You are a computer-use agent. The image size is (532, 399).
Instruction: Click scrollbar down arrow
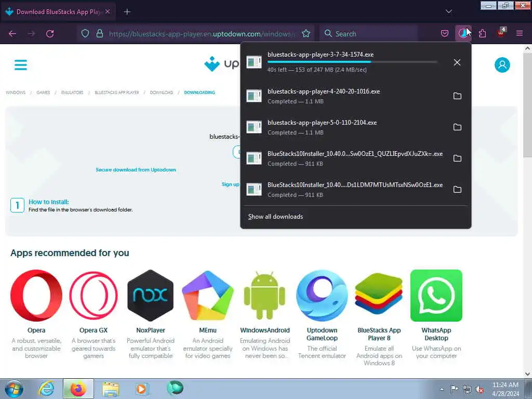pos(527,374)
